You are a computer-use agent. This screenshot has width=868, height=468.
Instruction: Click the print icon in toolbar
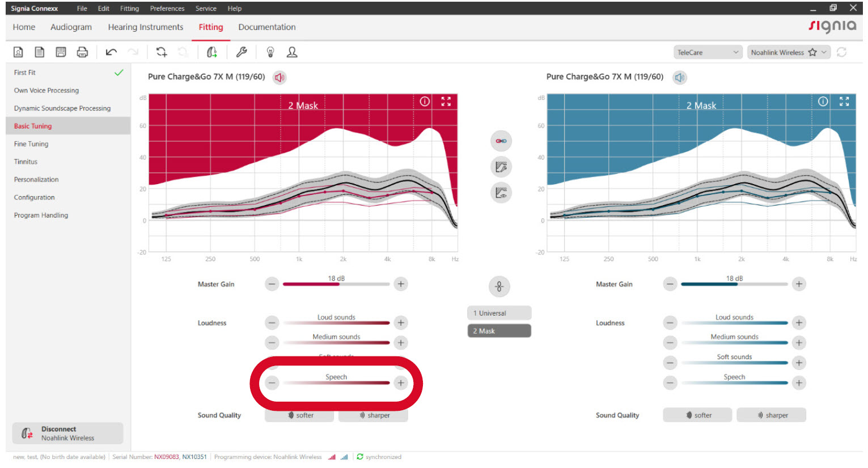pyautogui.click(x=82, y=52)
